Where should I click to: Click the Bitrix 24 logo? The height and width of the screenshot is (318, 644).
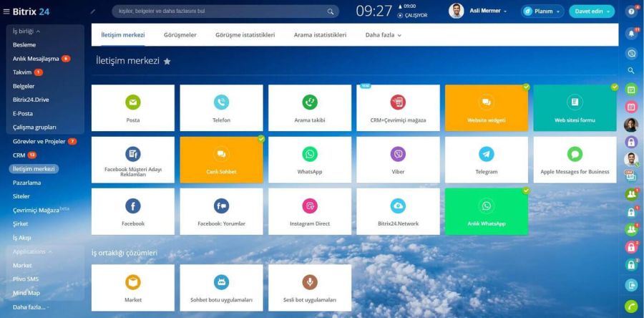click(31, 11)
